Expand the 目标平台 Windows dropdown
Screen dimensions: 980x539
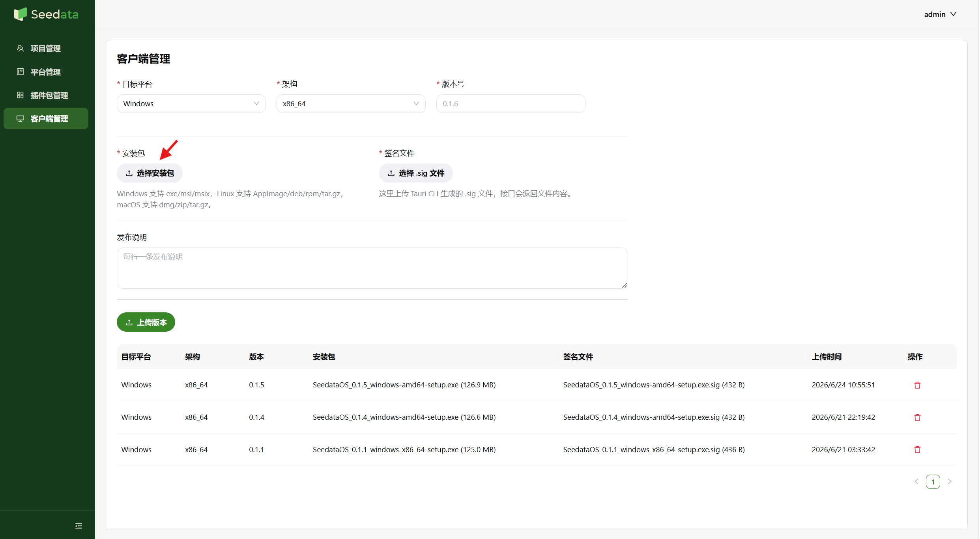coord(191,103)
